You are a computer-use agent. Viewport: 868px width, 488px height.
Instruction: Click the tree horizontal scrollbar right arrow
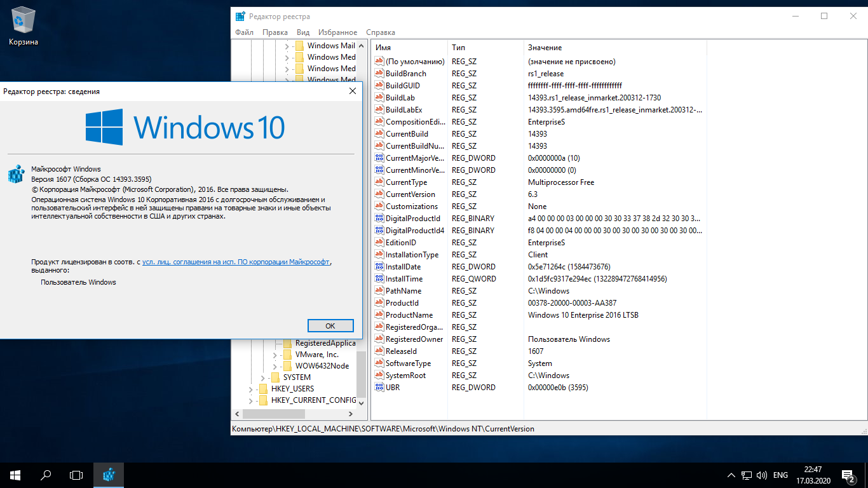point(351,414)
